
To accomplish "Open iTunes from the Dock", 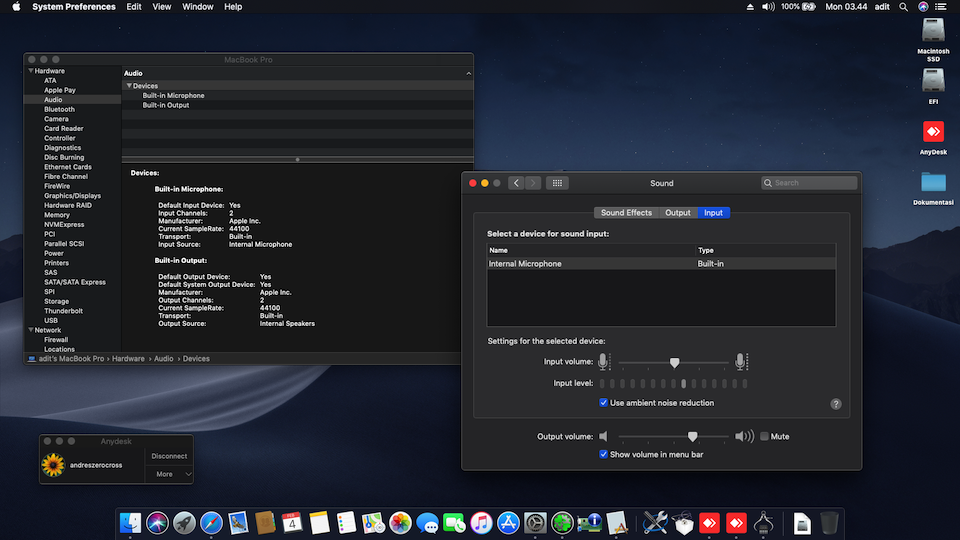I will [481, 523].
